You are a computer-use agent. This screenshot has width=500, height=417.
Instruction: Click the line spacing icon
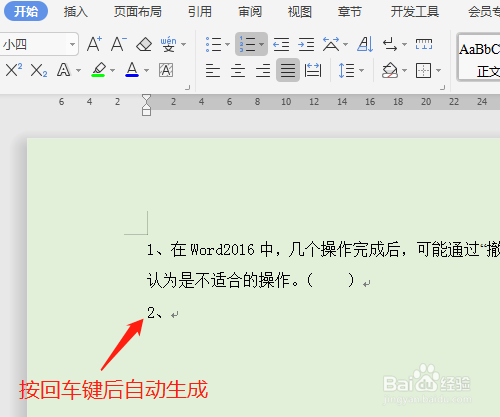[346, 70]
